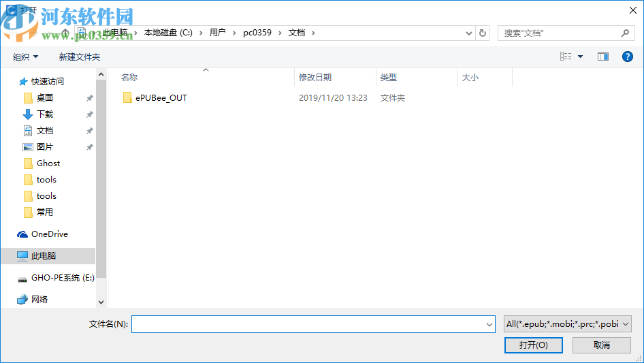Image resolution: width=644 pixels, height=363 pixels.
Task: Click pin icon next to 桌面
Action: [x=89, y=98]
